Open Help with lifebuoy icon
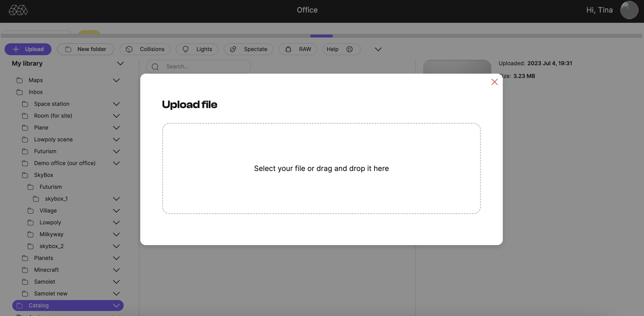This screenshot has height=316, width=644. click(x=341, y=49)
